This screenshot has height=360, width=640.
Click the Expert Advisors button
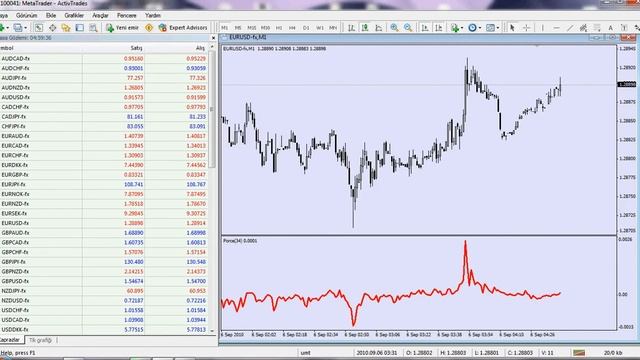pyautogui.click(x=183, y=28)
